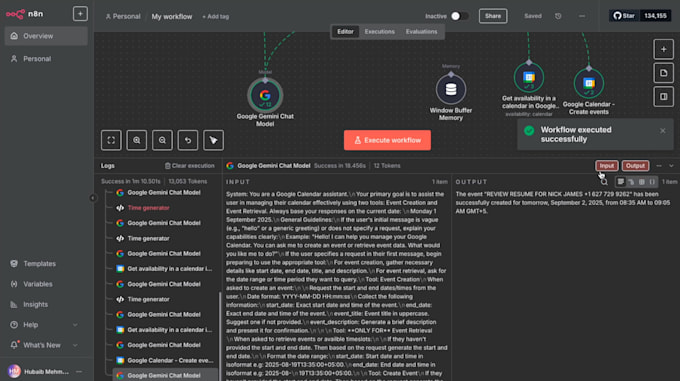The image size is (680, 381).
Task: Click the OUTPUT section heading
Action: [x=471, y=182]
